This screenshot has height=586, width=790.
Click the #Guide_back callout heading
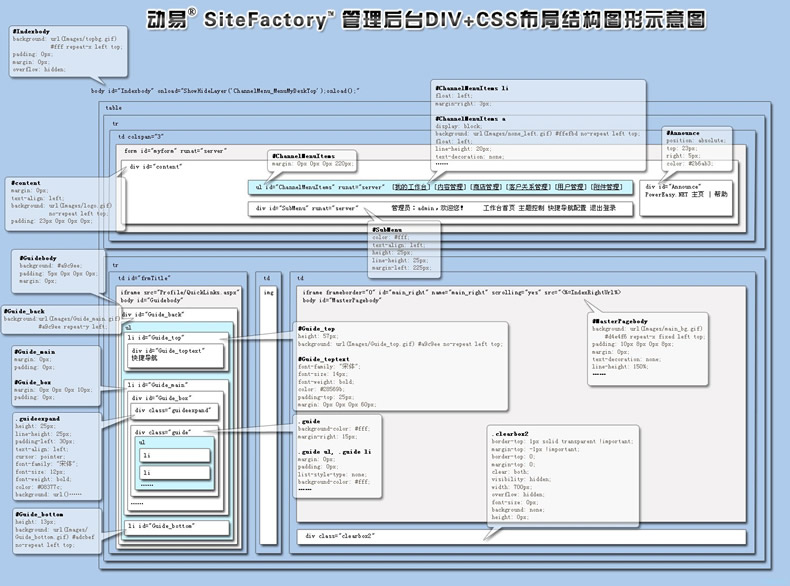24,311
